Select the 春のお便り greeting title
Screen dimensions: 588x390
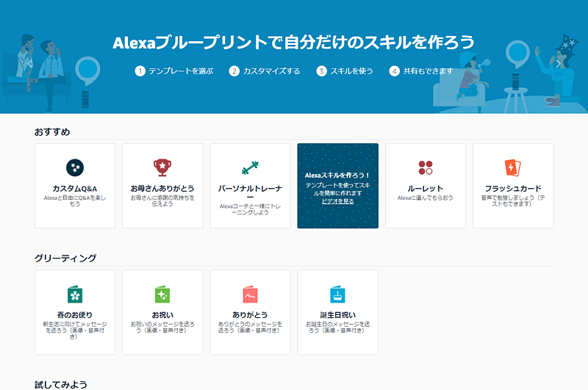(x=75, y=315)
